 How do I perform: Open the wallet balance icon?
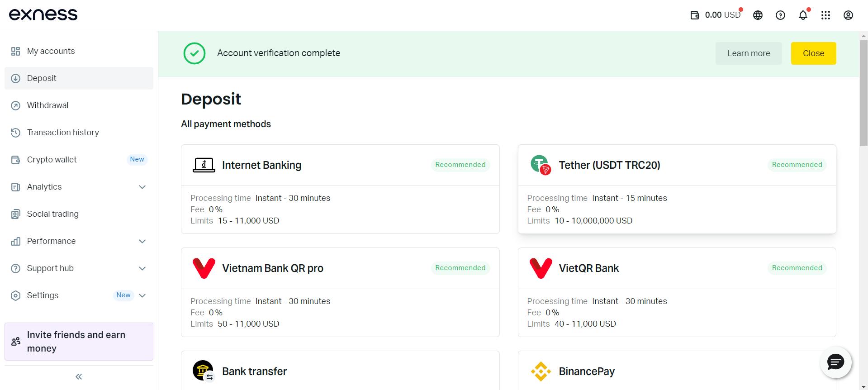point(695,15)
